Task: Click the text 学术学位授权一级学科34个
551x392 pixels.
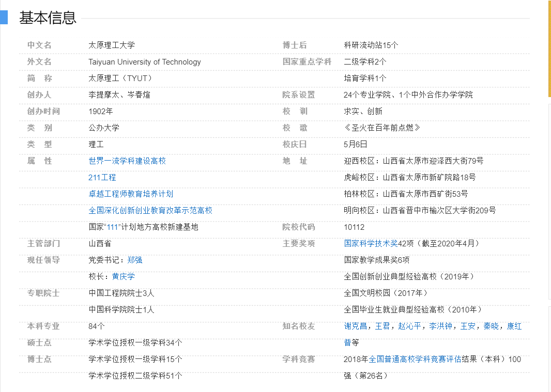Action: click(x=135, y=342)
